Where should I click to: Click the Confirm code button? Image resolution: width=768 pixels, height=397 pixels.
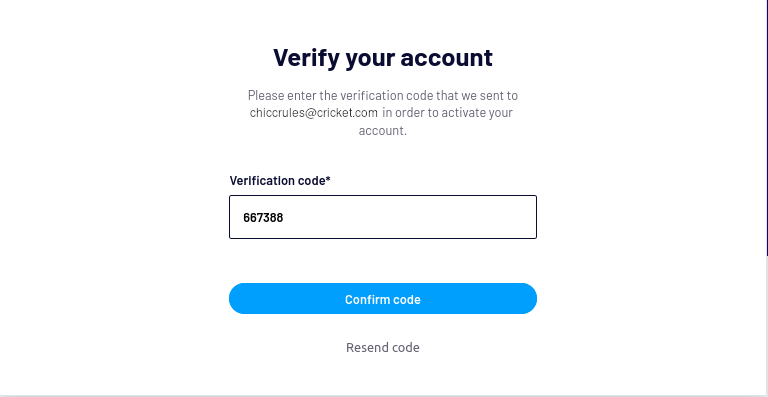point(383,299)
